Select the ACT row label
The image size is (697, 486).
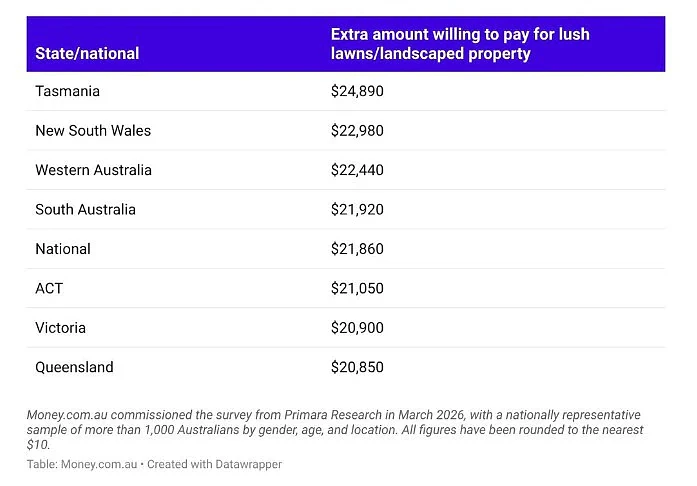[x=49, y=288]
